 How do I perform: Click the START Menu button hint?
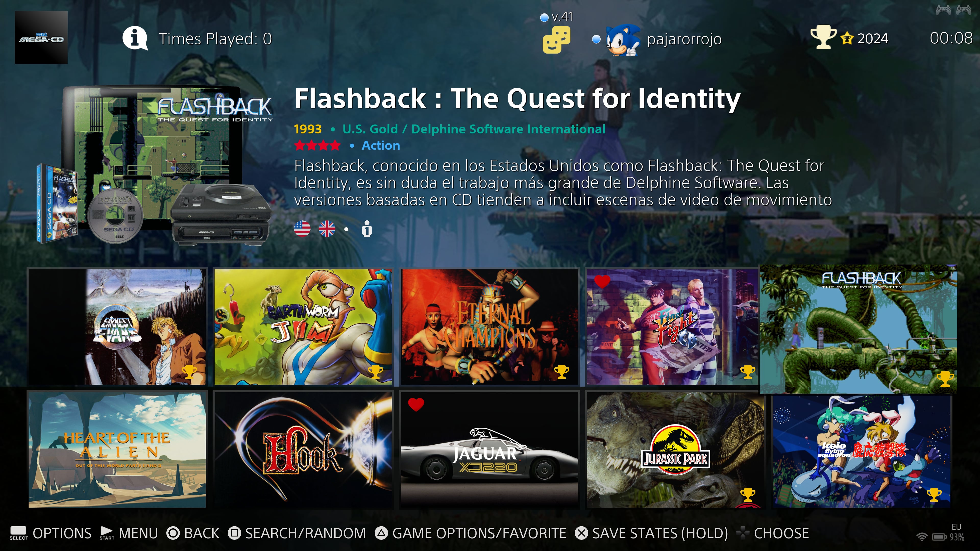[129, 533]
